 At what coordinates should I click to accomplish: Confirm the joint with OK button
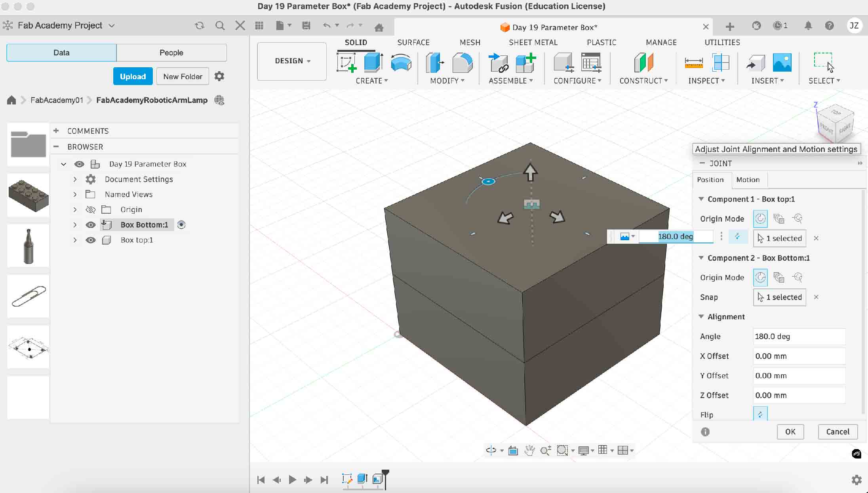click(790, 432)
